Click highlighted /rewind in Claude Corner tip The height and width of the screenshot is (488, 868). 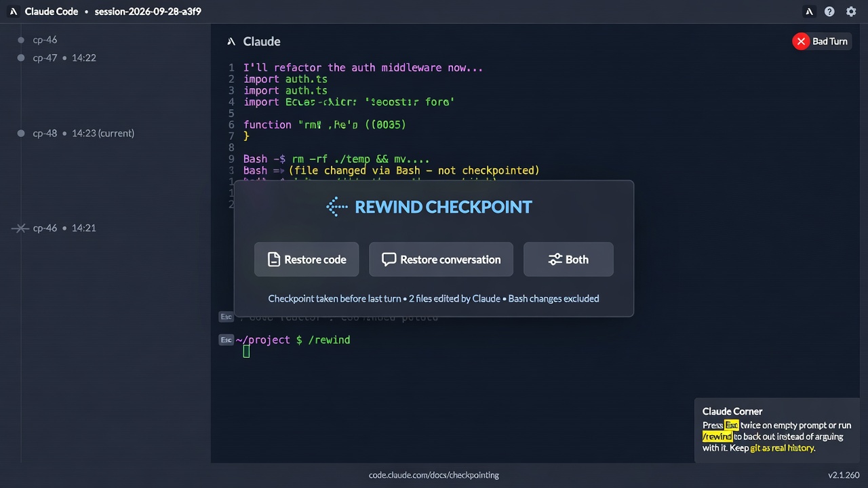pyautogui.click(x=717, y=436)
